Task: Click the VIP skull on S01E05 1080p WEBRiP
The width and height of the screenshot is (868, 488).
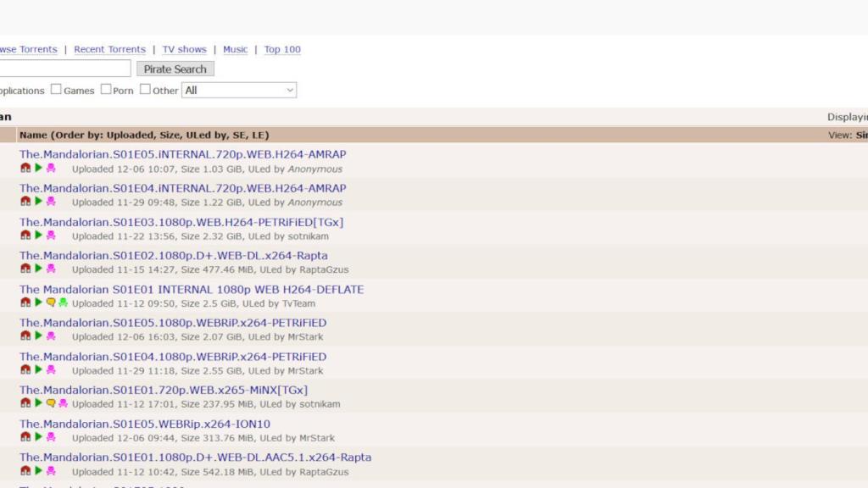Action: click(x=50, y=336)
